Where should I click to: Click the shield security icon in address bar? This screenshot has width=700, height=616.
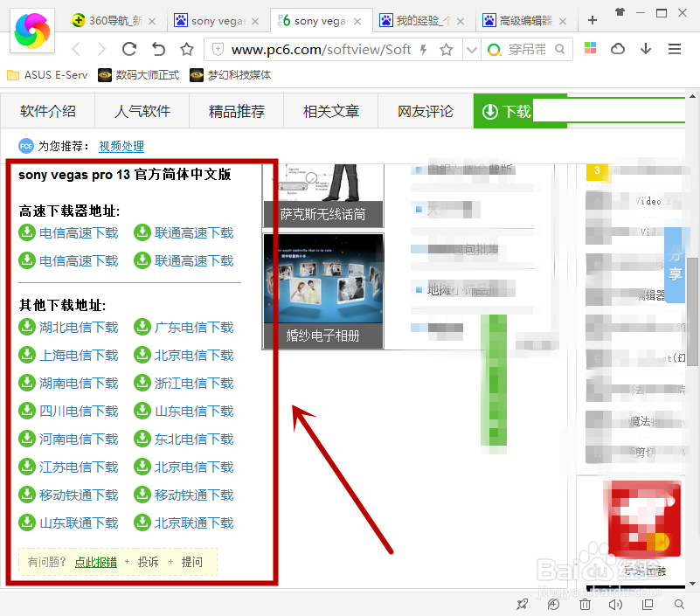(218, 49)
